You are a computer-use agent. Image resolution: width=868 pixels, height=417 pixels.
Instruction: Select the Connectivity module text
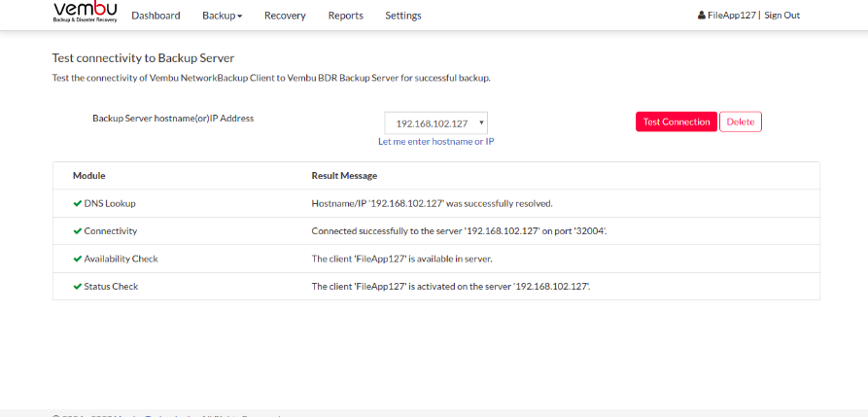click(x=111, y=231)
